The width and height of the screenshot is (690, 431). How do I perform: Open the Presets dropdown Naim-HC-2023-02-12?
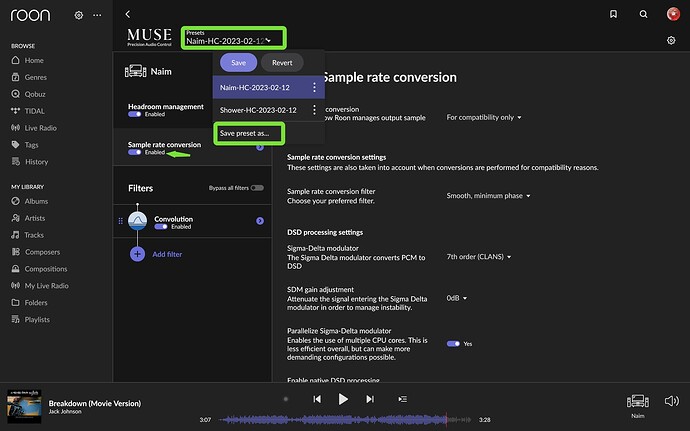pos(231,40)
